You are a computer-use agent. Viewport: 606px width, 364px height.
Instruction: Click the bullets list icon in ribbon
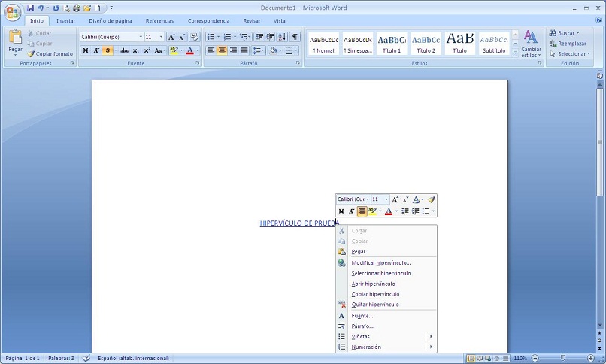click(211, 37)
